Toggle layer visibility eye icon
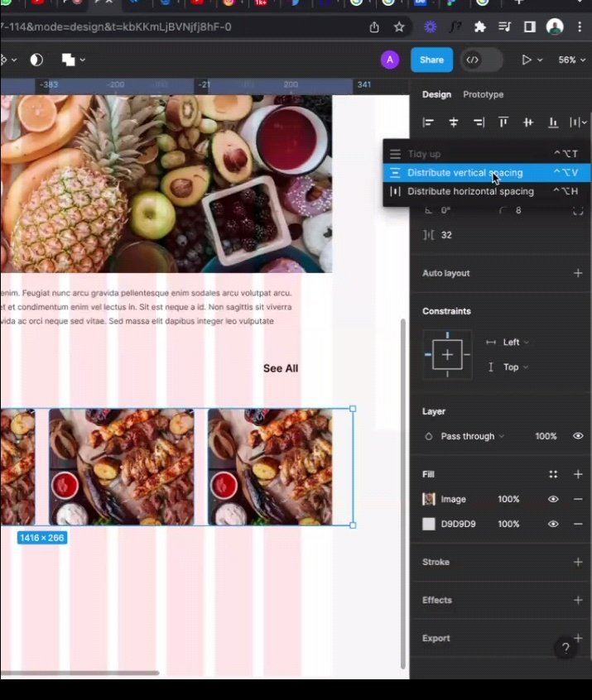Viewport: 592px width, 700px height. tap(578, 436)
